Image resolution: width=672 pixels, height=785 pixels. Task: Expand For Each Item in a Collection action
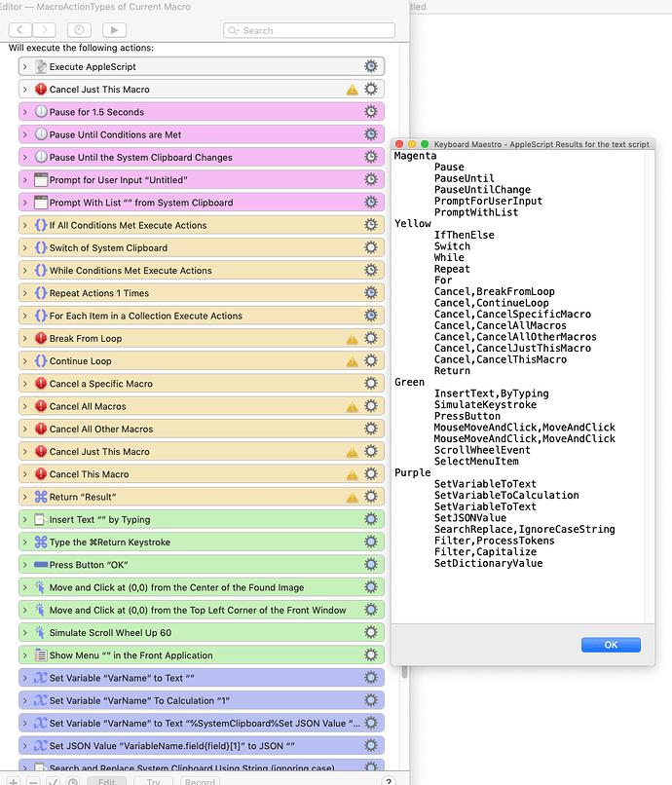25,316
